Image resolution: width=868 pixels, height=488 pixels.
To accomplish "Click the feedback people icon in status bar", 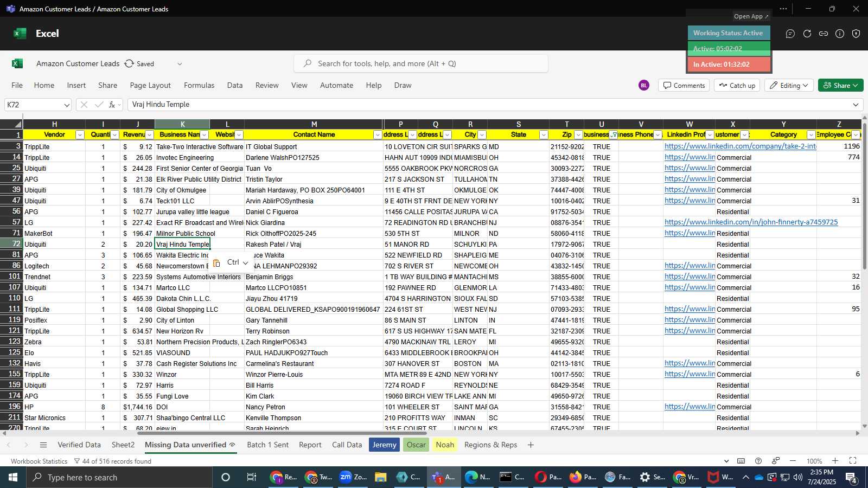I will coord(776,461).
